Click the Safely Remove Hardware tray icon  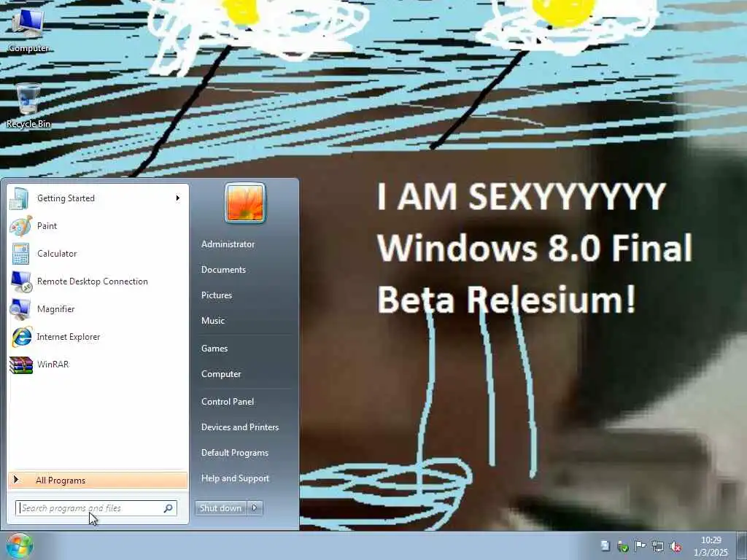tap(622, 545)
